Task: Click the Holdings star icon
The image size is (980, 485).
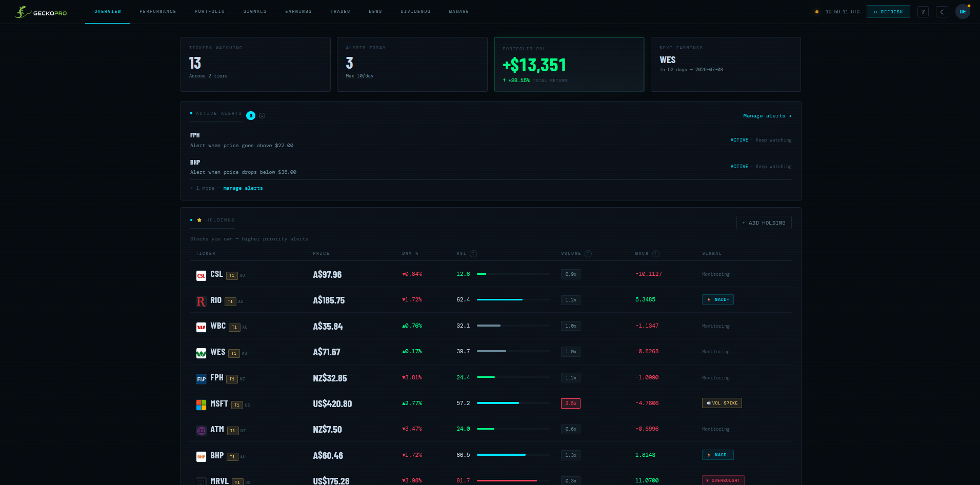Action: [199, 220]
